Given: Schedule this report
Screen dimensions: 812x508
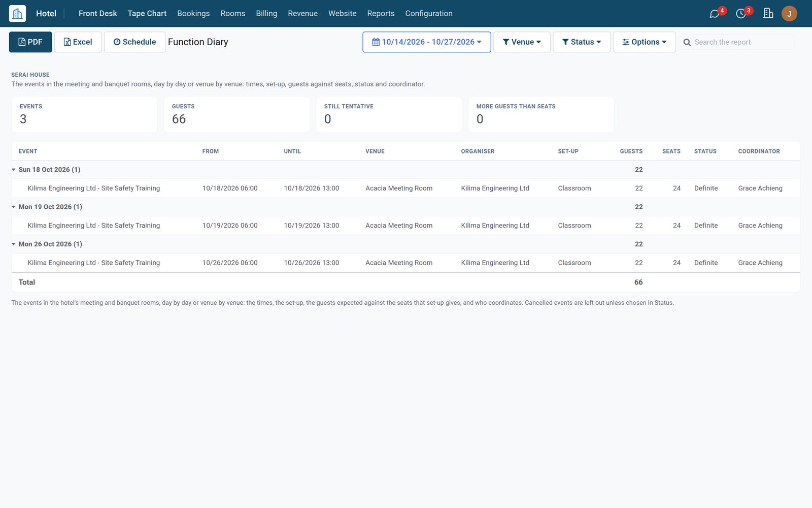Looking at the screenshot, I should [x=134, y=42].
